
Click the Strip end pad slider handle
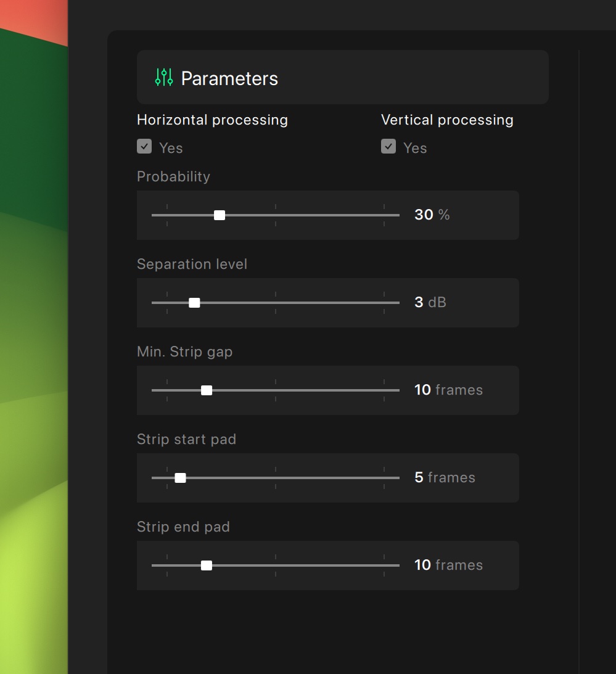(x=207, y=565)
